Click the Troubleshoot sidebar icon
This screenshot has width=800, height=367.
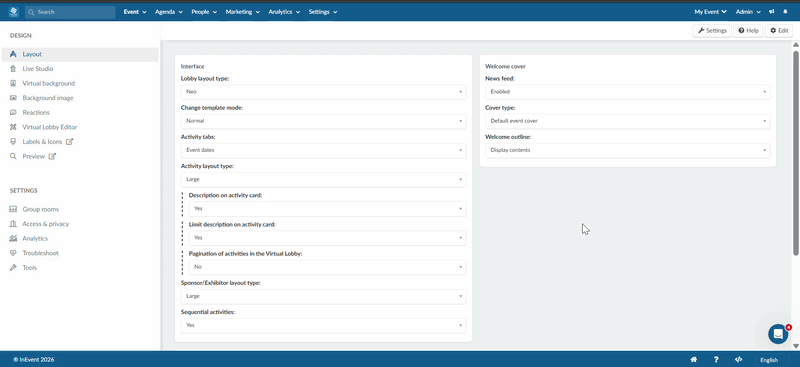(13, 253)
